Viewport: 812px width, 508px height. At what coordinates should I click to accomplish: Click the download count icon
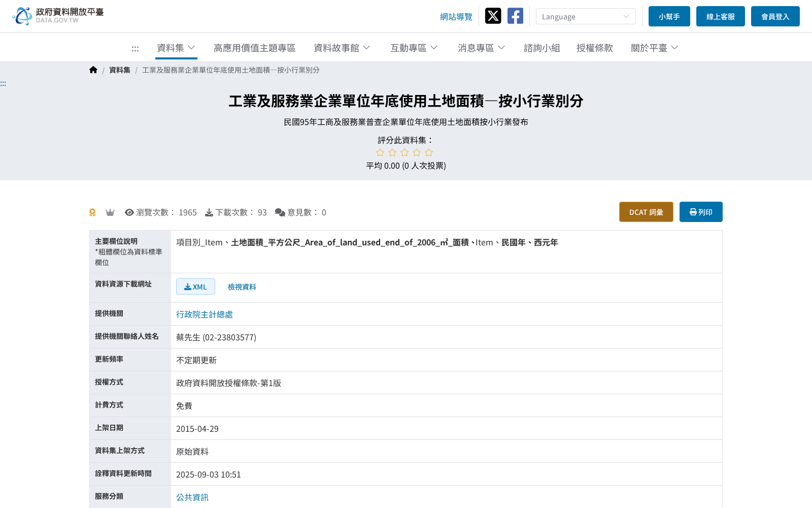pos(209,212)
